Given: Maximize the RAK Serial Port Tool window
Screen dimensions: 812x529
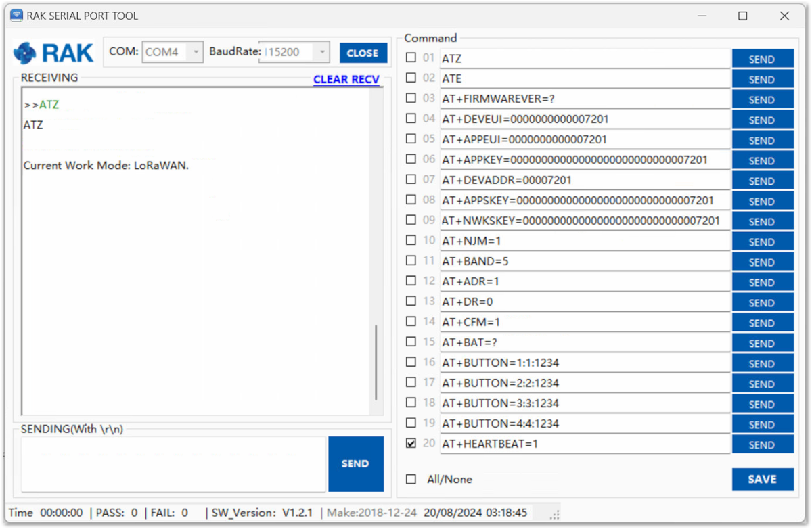Looking at the screenshot, I should pos(743,16).
